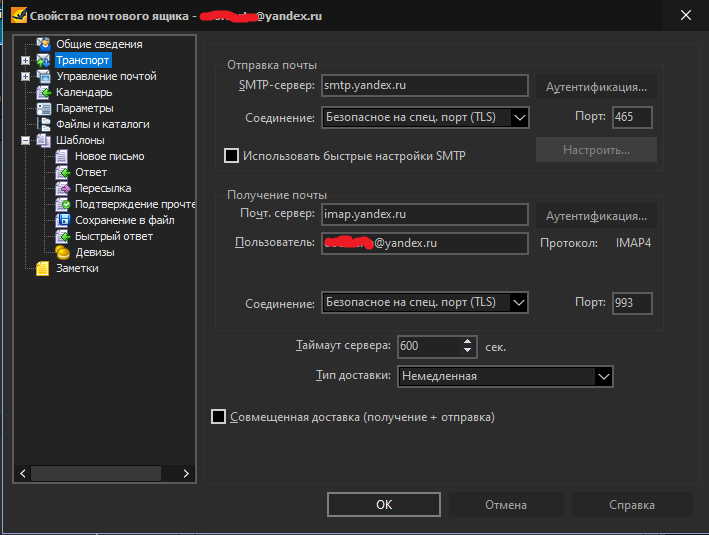Click the tree horizontal scrollbar thumb
This screenshot has width=709, height=535.
96,473
